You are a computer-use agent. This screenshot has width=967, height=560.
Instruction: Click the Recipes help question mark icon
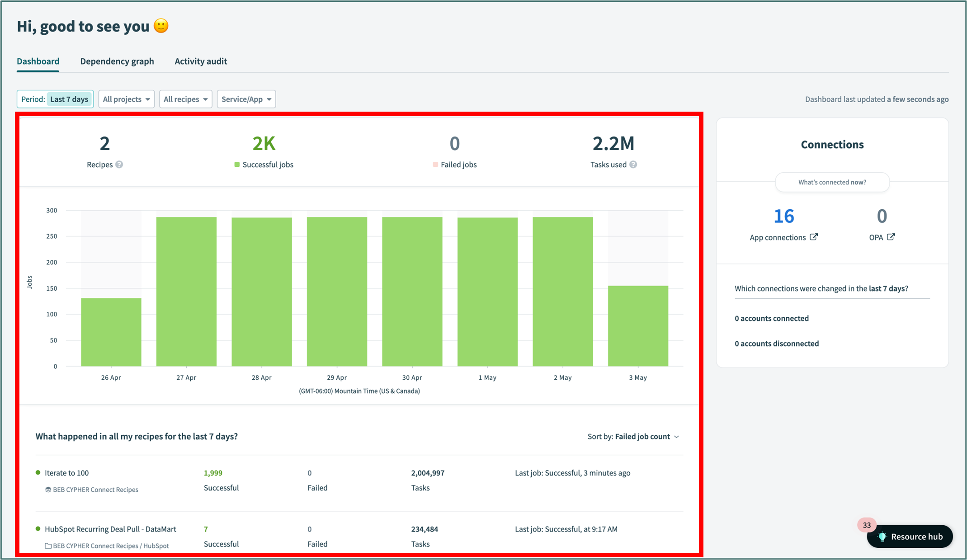click(119, 165)
